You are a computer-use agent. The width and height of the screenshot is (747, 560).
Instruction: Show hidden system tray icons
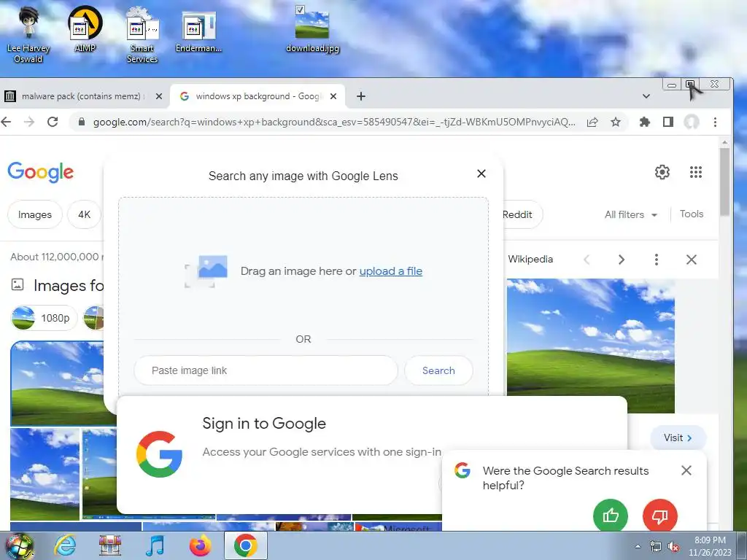coord(638,546)
